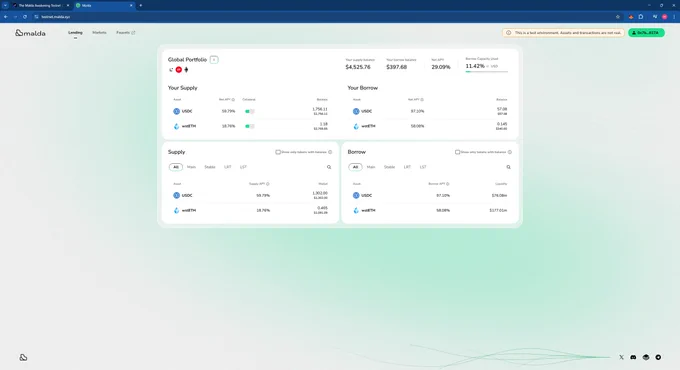
Task: Click the Net APY info icon in Your Borrow
Action: coord(422,100)
